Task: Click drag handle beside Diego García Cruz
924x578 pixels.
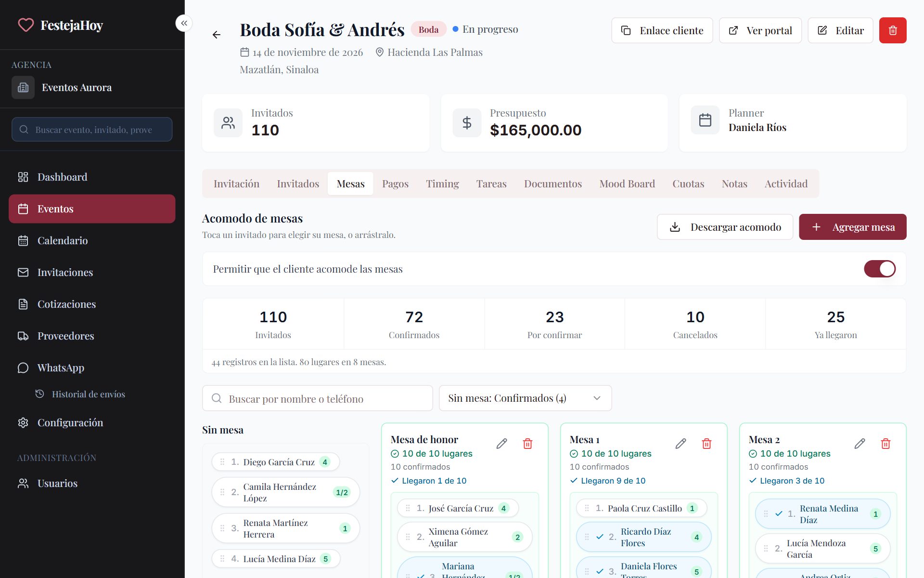Action: coord(222,462)
